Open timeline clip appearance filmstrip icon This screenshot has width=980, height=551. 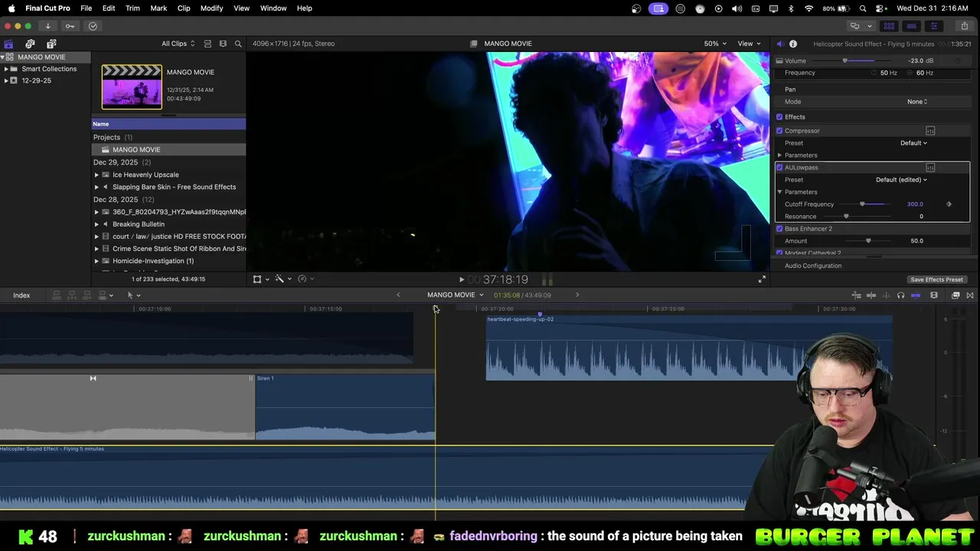click(x=934, y=295)
